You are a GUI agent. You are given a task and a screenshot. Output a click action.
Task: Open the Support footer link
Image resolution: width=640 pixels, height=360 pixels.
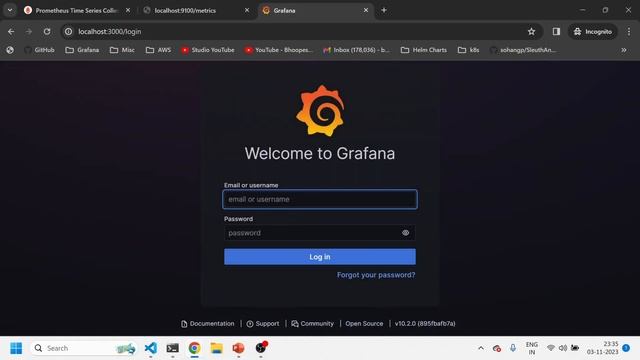263,324
